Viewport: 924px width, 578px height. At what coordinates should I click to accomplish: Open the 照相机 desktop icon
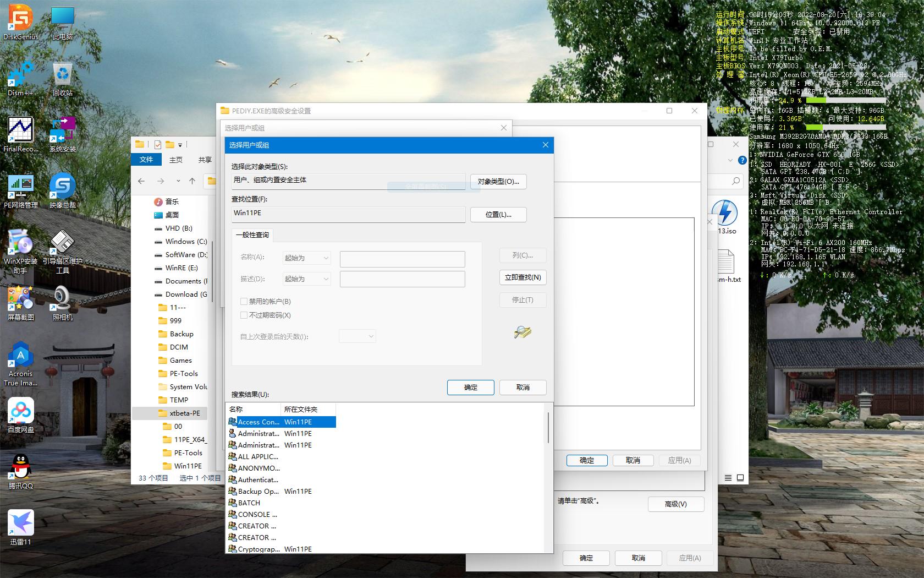(x=63, y=303)
